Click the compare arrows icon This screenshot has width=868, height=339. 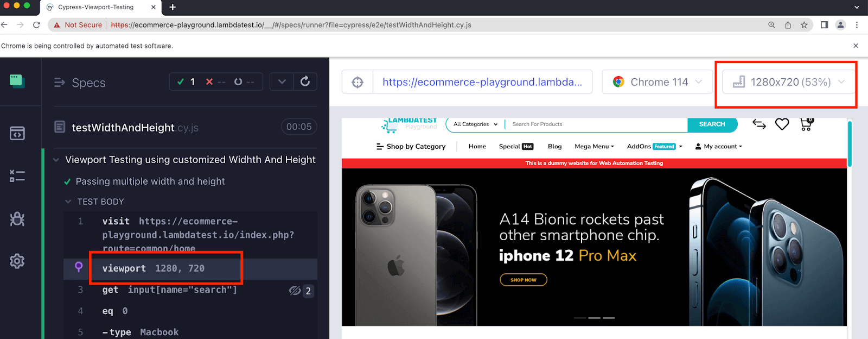759,124
